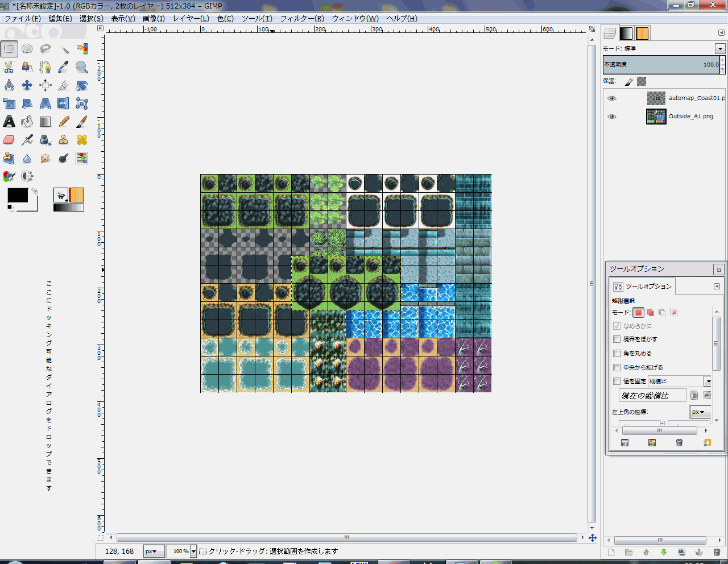Adjust the 不透明度 opacity slider
728x564 pixels.
pyautogui.click(x=661, y=65)
